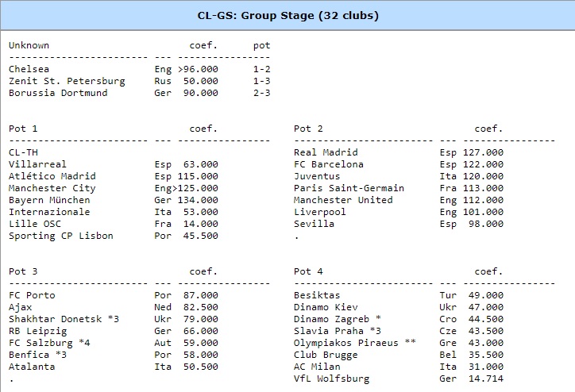Click Real Madrid in Pot 2
Viewport: 575px width, 392px height.
point(326,152)
